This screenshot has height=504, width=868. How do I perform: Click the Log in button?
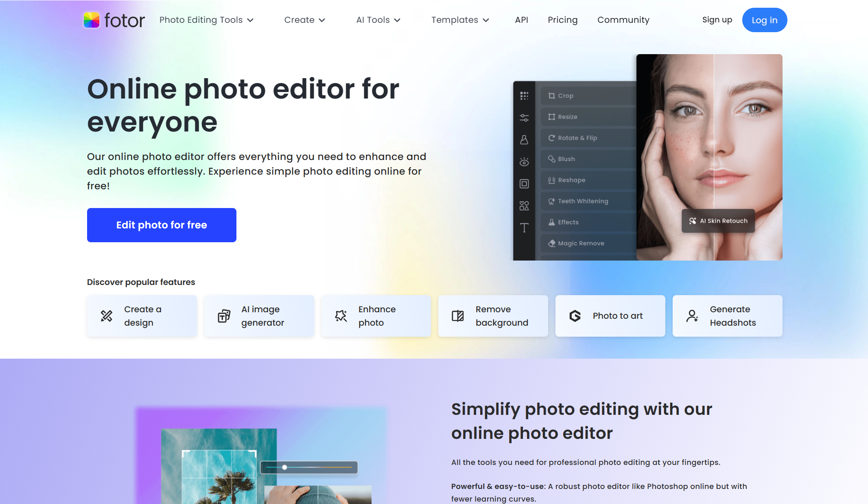coord(764,20)
